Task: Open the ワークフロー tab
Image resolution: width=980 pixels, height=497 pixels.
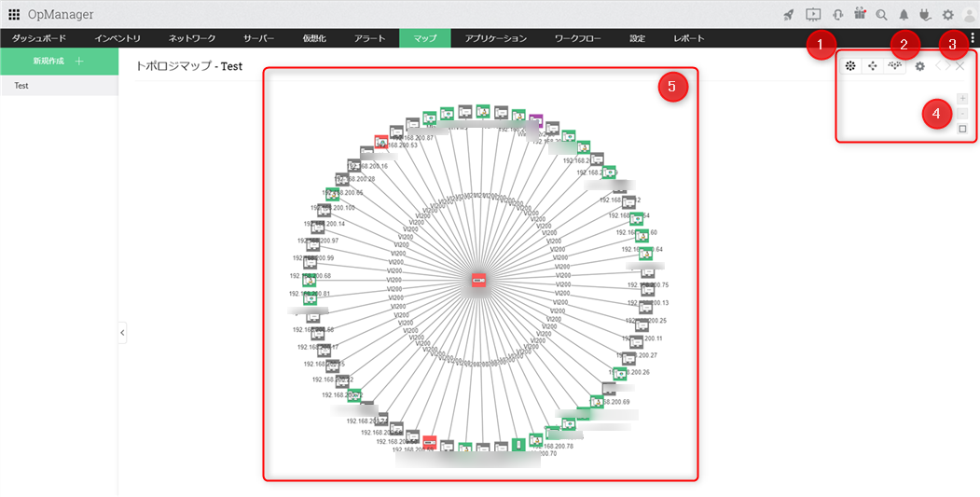Action: click(578, 38)
